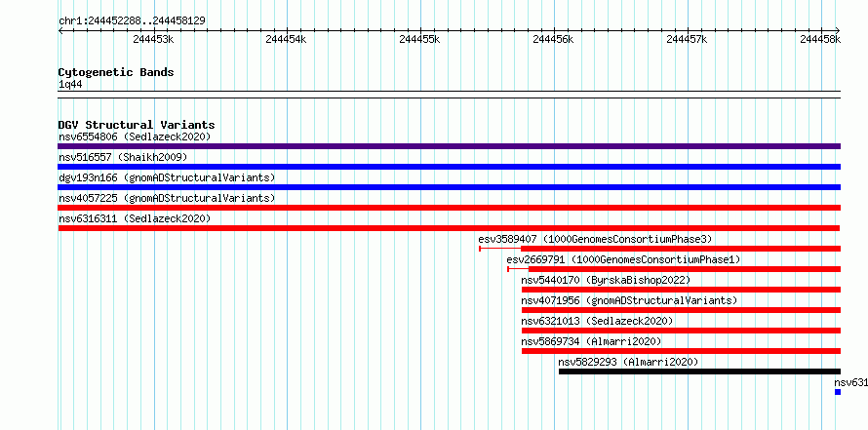
Task: Open the nsv516557 (Shaikh2009) label
Action: click(x=123, y=157)
